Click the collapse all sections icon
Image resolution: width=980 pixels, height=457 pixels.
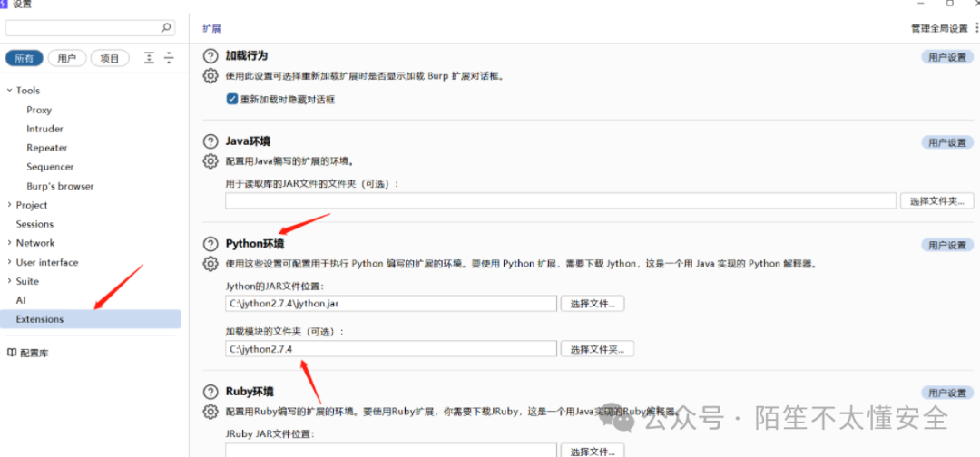(x=169, y=58)
